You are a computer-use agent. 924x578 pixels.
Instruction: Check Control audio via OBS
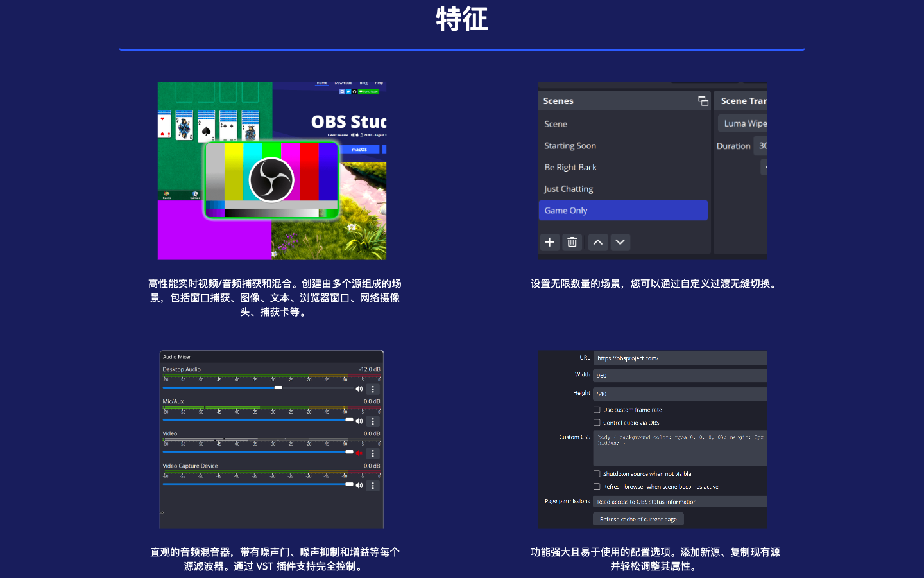click(x=596, y=422)
